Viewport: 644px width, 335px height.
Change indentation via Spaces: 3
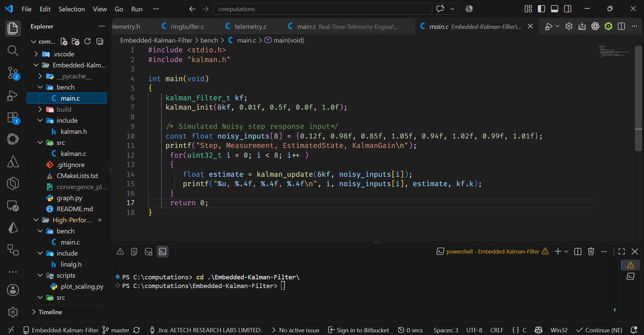pyautogui.click(x=446, y=330)
